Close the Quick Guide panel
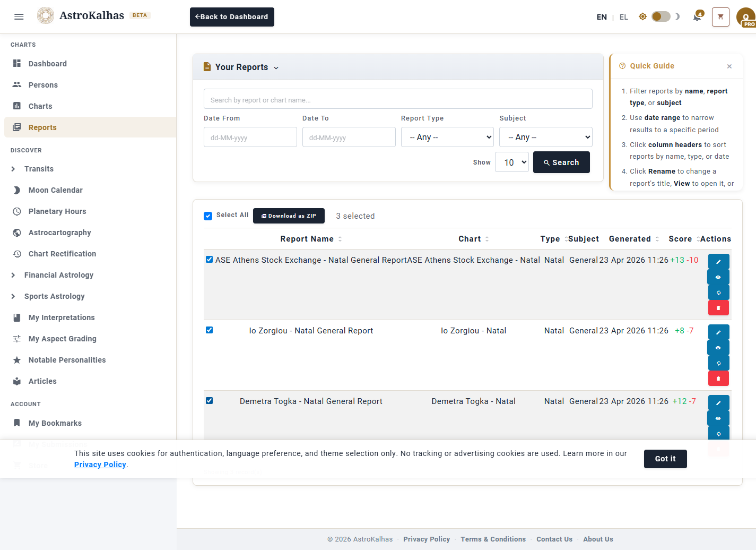 pyautogui.click(x=729, y=66)
